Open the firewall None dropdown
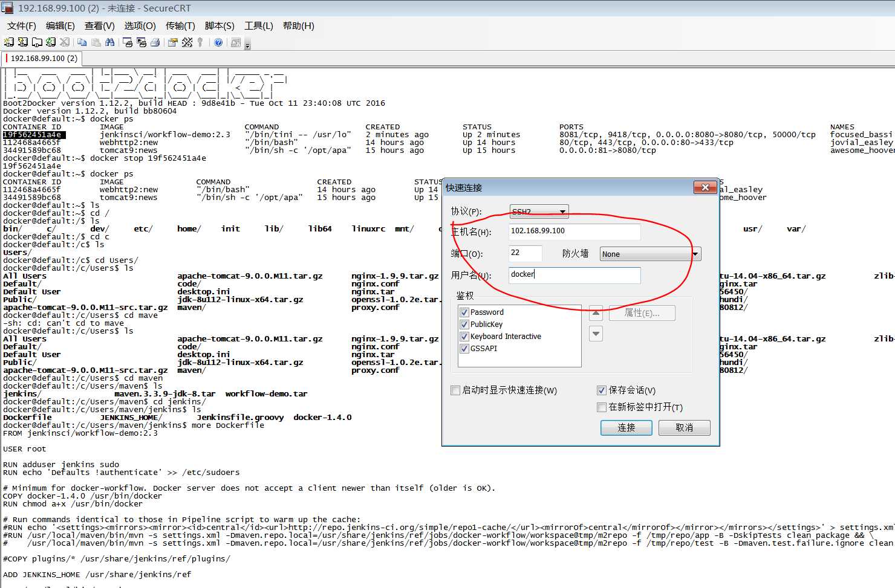This screenshot has width=895, height=588. pos(650,254)
